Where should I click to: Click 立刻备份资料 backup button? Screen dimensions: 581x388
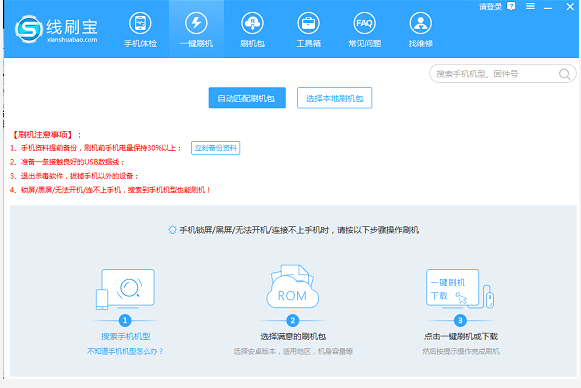[x=215, y=148]
